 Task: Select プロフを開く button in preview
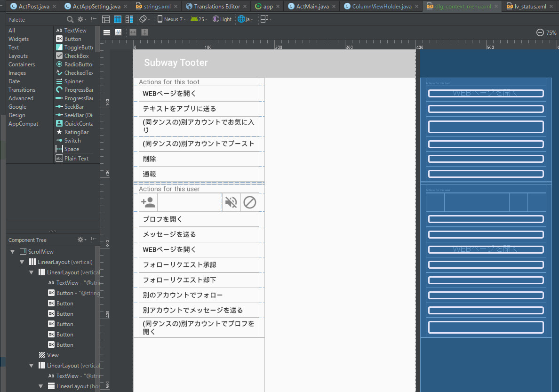pos(199,219)
